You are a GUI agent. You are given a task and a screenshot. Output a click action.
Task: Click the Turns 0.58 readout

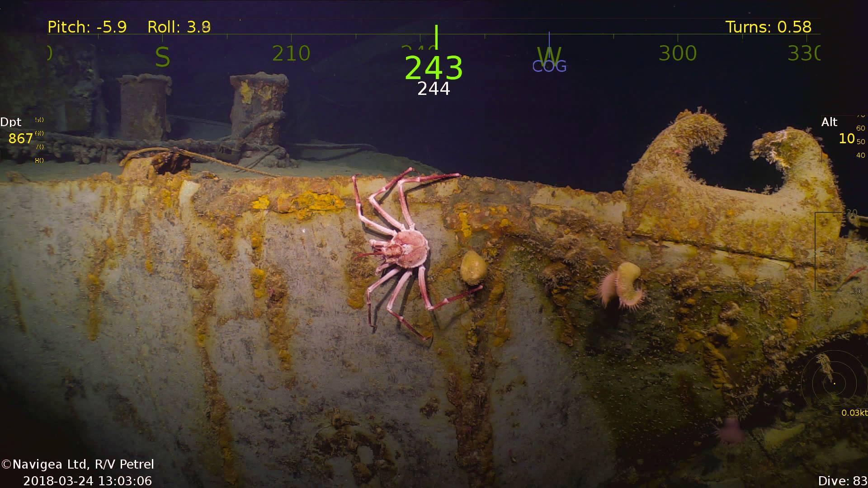tap(768, 27)
